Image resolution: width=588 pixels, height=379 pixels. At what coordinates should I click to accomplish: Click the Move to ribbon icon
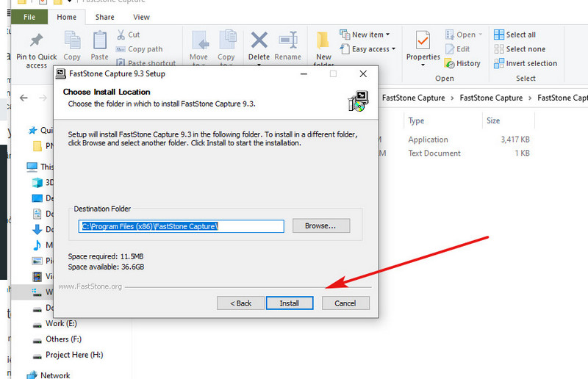coord(199,40)
